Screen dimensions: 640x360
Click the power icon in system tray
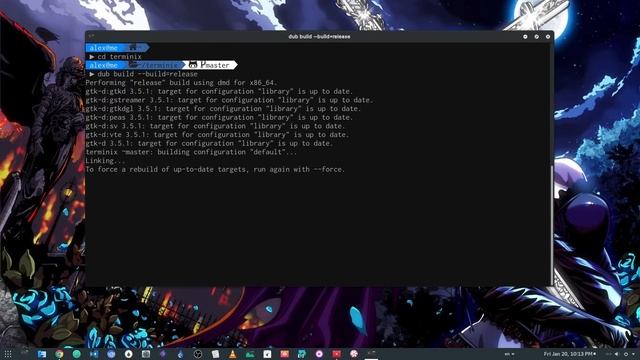click(626, 354)
